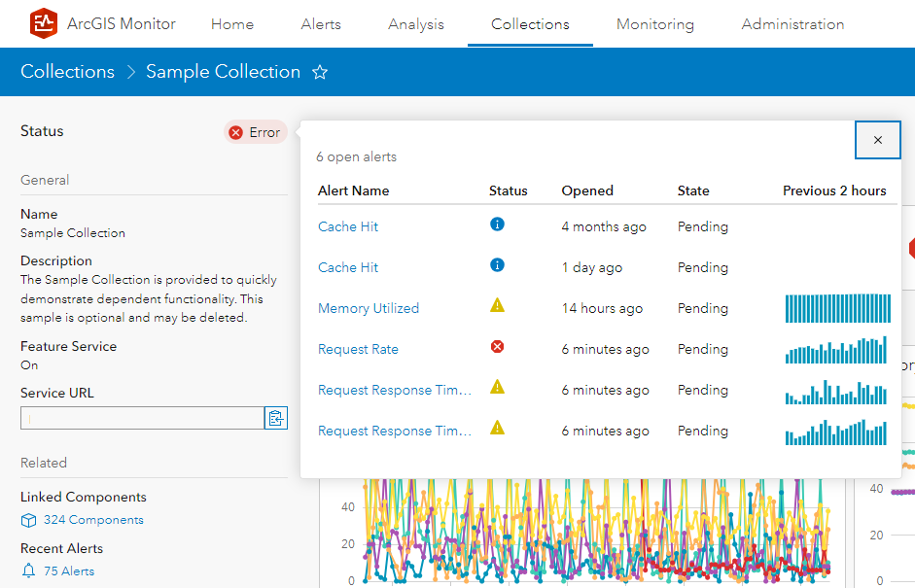This screenshot has width=915, height=588.
Task: Open the Request Rate alert link
Action: (x=358, y=349)
